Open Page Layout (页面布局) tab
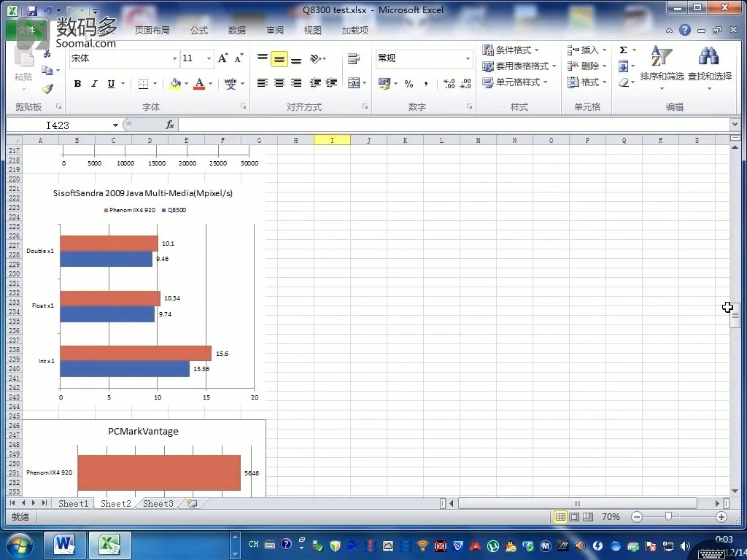 tap(152, 31)
